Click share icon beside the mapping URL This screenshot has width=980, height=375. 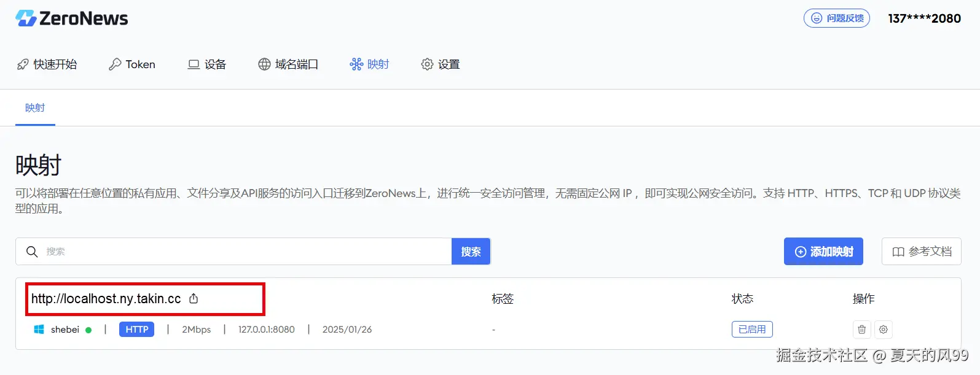[194, 299]
